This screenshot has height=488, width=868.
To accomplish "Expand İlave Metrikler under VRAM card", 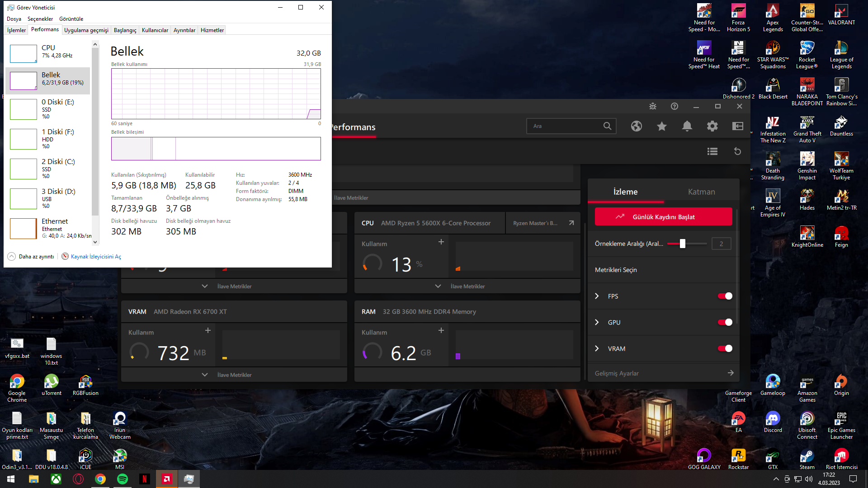I will [234, 375].
